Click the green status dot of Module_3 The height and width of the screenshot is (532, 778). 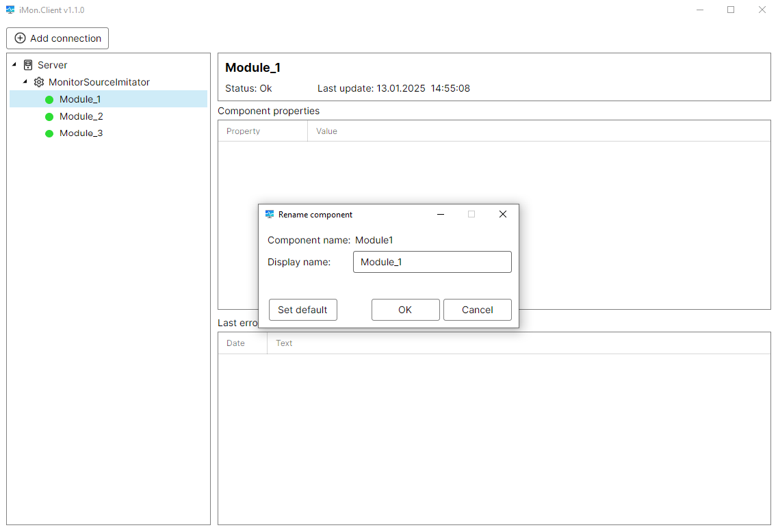[49, 134]
